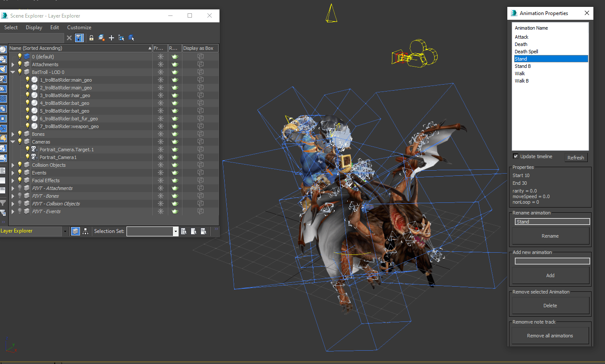This screenshot has width=605, height=364.
Task: Hide 4_trollBatRider:bat_geo with lightbulb
Action: click(28, 103)
